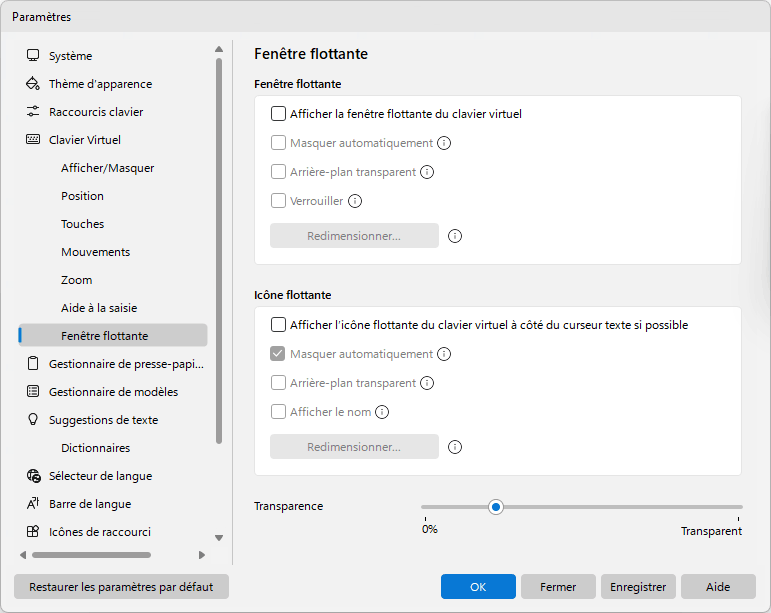Open the Aide button

pyautogui.click(x=718, y=586)
